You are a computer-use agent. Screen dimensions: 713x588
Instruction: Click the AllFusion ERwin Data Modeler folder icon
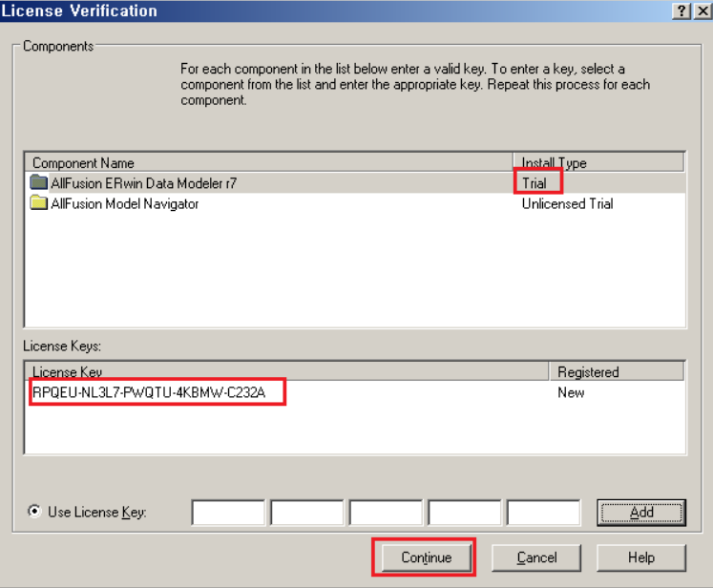click(38, 182)
